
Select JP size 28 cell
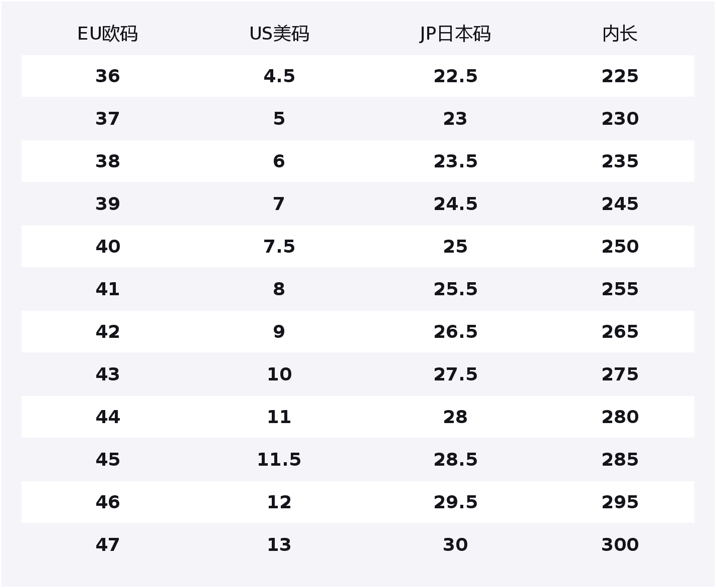455,417
